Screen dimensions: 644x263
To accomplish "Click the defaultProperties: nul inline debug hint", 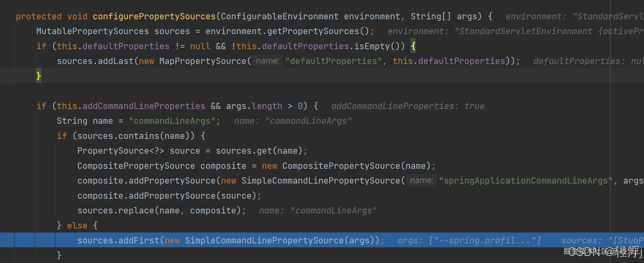I will coord(588,61).
